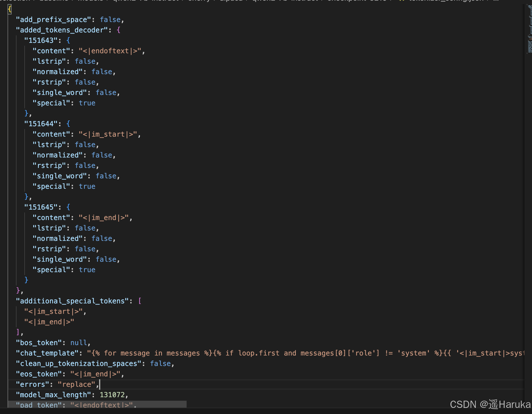Click the CSDN @遥Haruka watermark link
This screenshot has height=414, width=532.
click(x=489, y=404)
